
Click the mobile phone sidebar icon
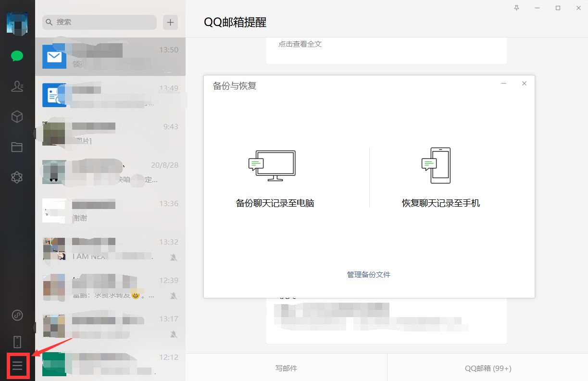pos(17,341)
